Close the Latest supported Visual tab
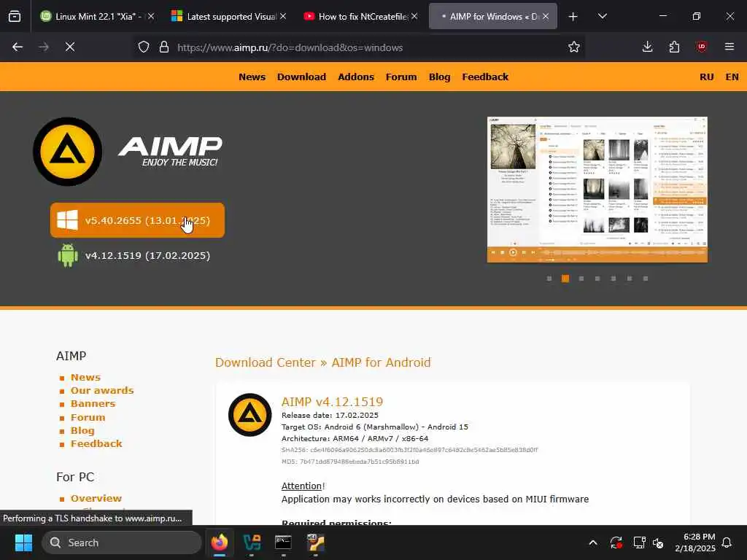The image size is (747, 560). 282,16
